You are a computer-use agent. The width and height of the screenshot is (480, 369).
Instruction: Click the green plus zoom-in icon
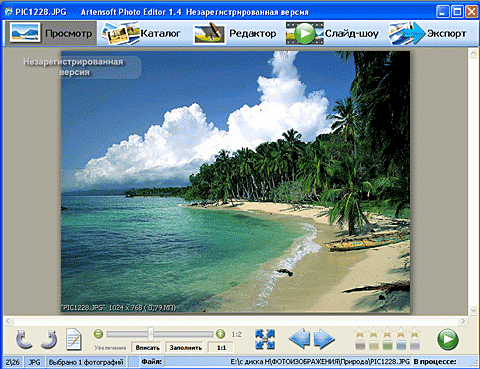pos(220,334)
